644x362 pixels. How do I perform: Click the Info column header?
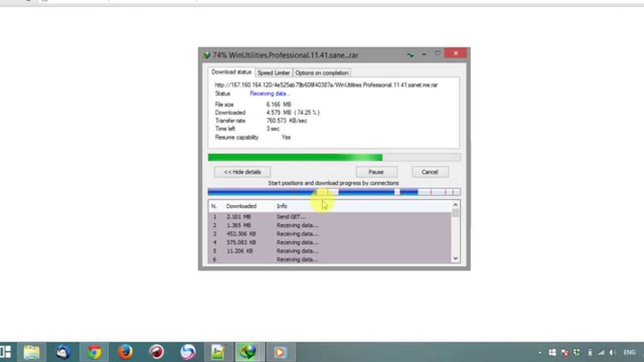point(282,206)
